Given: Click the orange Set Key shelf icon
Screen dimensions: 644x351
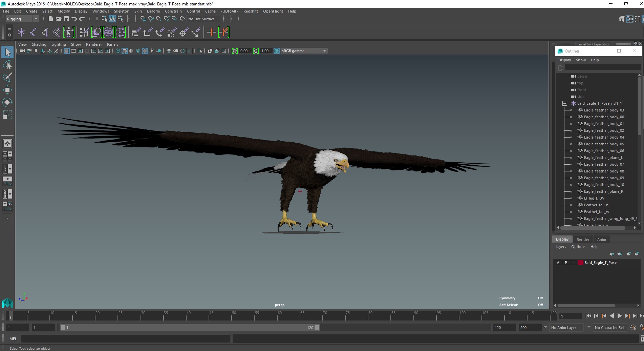Looking at the screenshot, I should pyautogui.click(x=212, y=33).
